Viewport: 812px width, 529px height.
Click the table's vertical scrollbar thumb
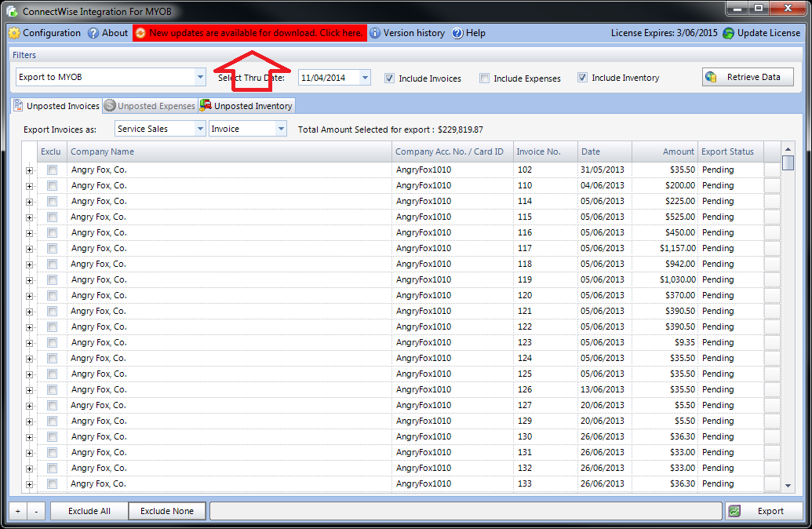click(x=788, y=162)
